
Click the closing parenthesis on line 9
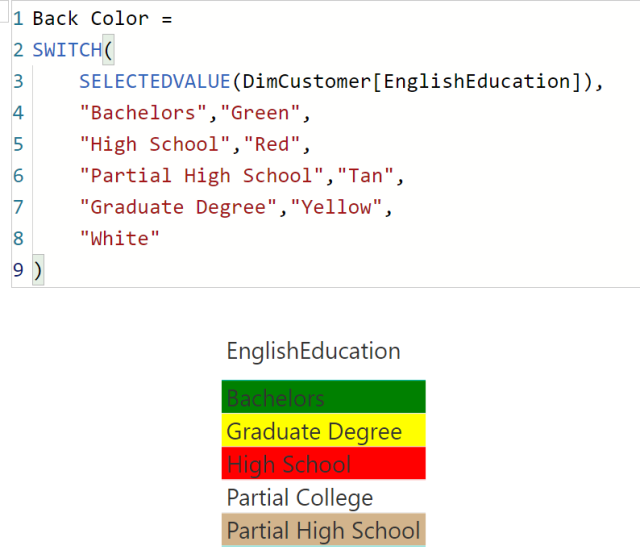coord(38,270)
